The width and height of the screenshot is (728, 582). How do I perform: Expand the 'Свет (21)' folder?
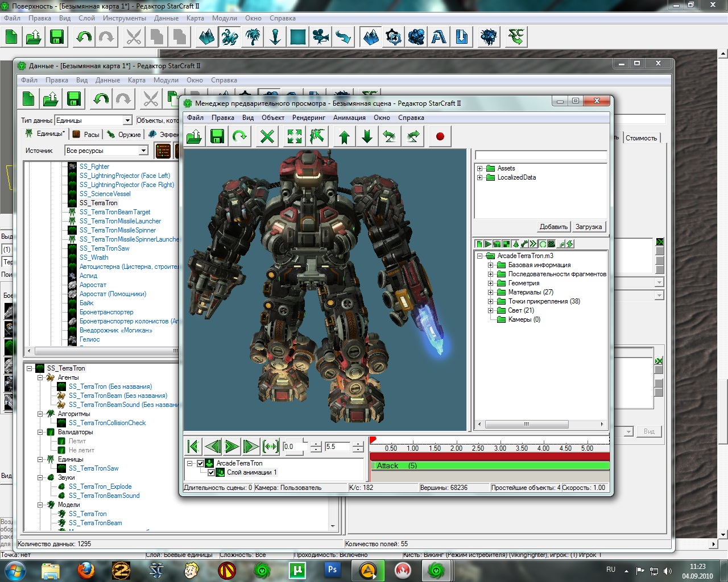point(491,310)
